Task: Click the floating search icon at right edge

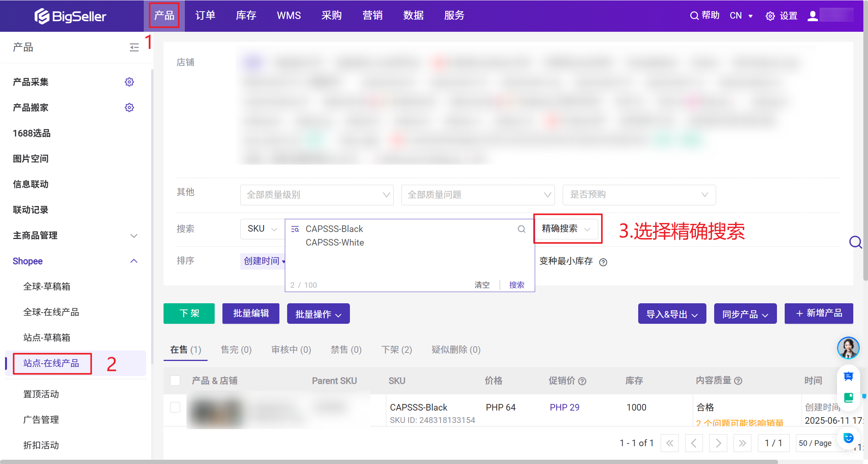Action: pyautogui.click(x=855, y=242)
